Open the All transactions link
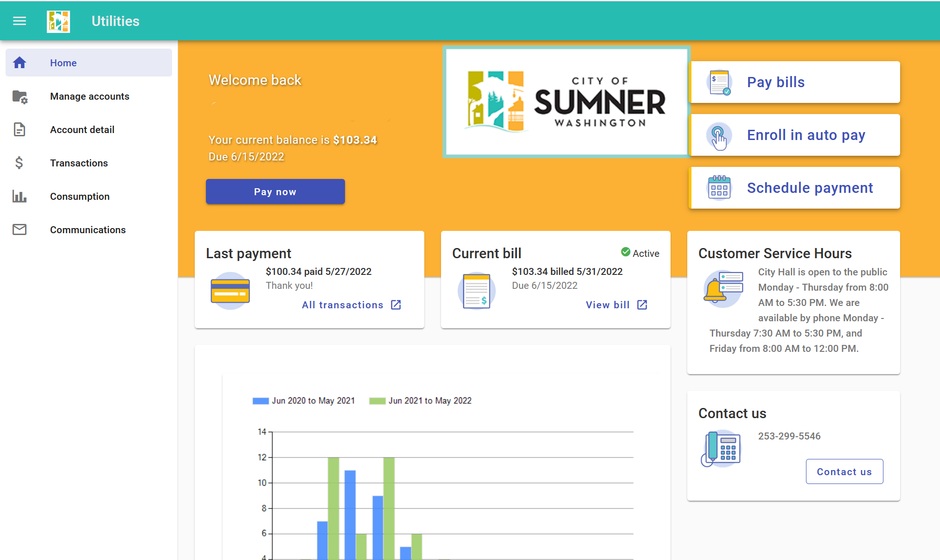This screenshot has height=560, width=940. 342,305
